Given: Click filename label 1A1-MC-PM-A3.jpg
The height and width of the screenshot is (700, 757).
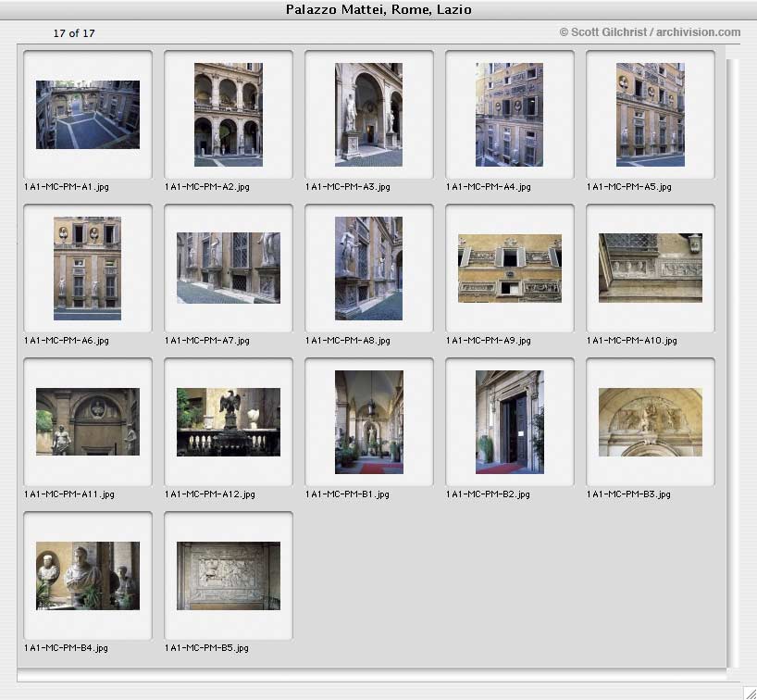Looking at the screenshot, I should pos(348,187).
